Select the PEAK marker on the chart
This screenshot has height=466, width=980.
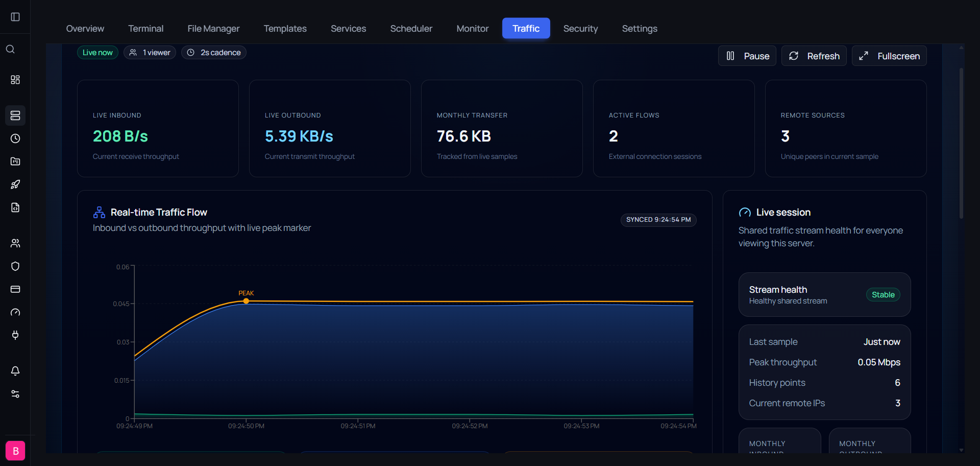[x=246, y=301]
